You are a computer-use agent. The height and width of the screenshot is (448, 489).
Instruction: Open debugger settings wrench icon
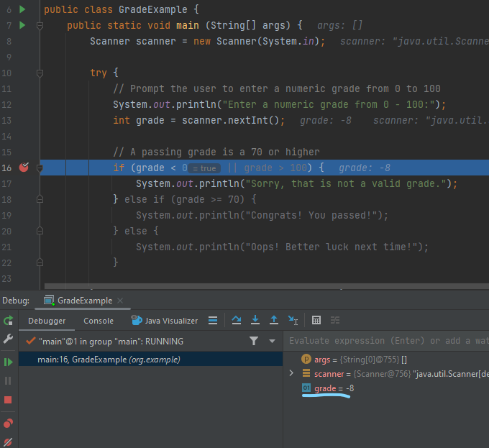pyautogui.click(x=8, y=339)
